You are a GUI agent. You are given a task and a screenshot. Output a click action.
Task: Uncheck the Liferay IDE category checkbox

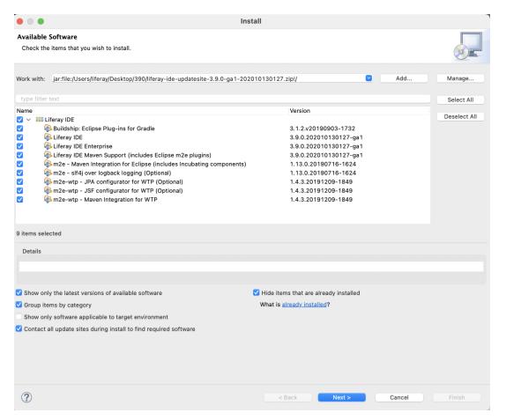point(19,120)
